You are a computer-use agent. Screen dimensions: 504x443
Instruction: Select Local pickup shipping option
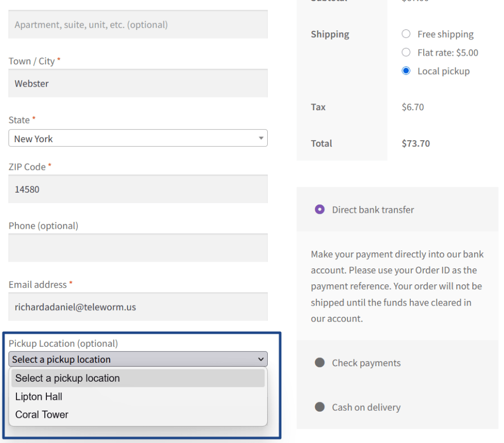[x=406, y=71]
